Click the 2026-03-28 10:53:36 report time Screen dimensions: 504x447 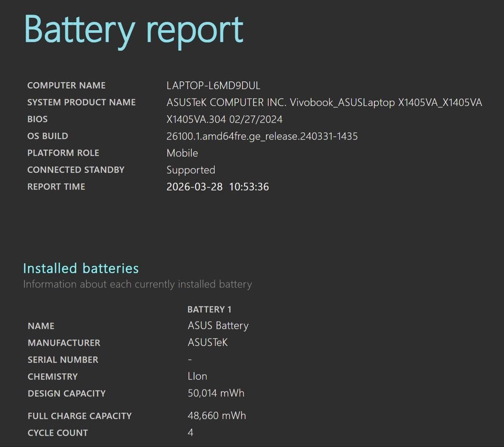[217, 187]
